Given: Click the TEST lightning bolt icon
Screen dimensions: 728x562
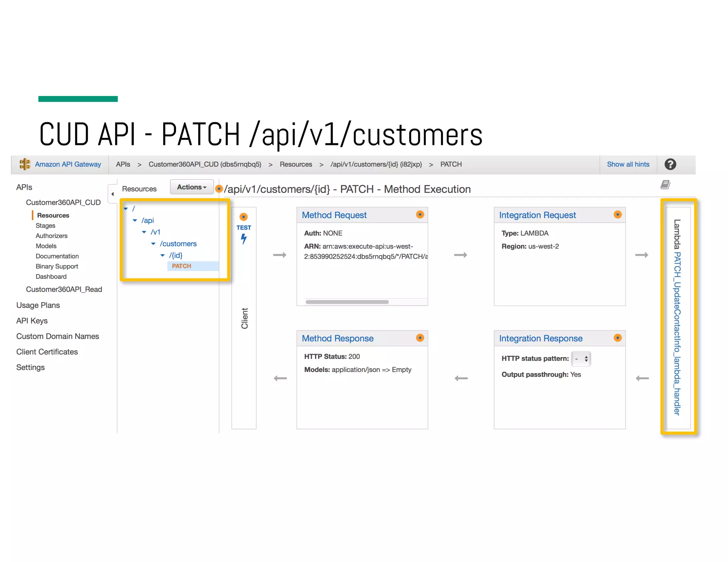Looking at the screenshot, I should [x=244, y=238].
